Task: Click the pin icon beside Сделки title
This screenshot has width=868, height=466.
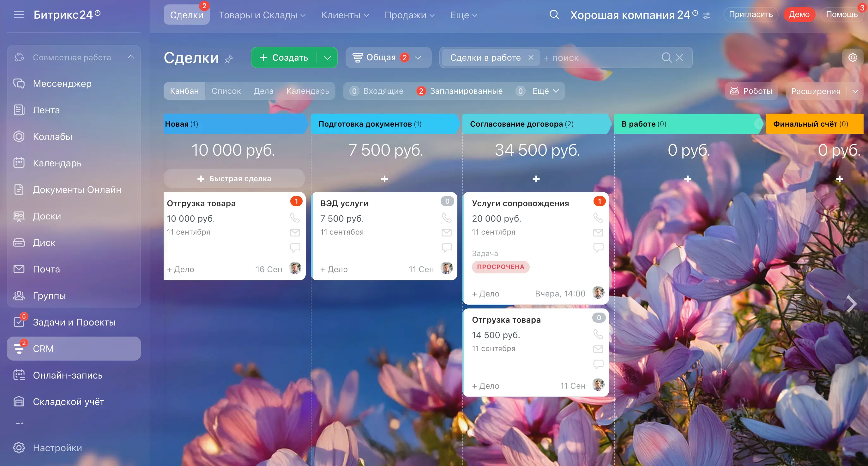Action: click(x=229, y=60)
